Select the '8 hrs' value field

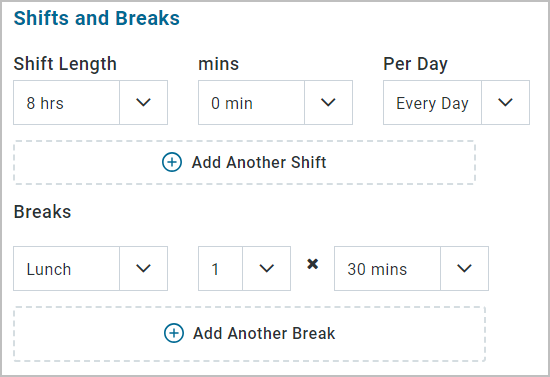[x=67, y=102]
